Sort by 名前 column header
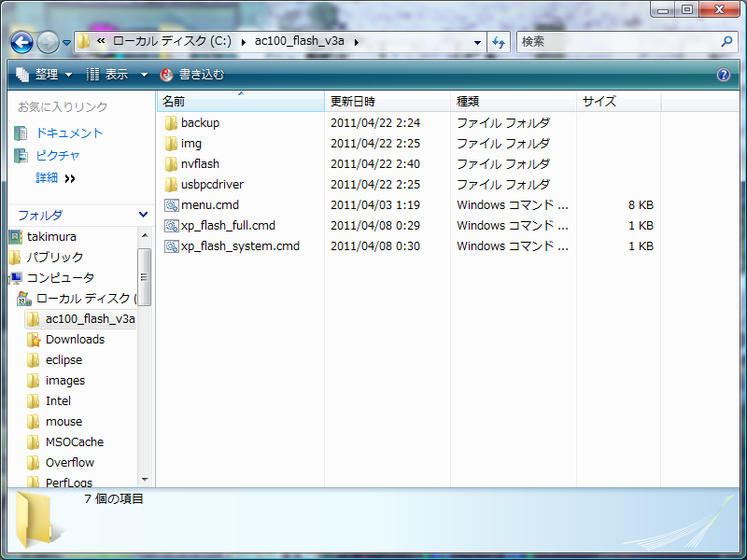This screenshot has height=560, width=747. [x=241, y=101]
